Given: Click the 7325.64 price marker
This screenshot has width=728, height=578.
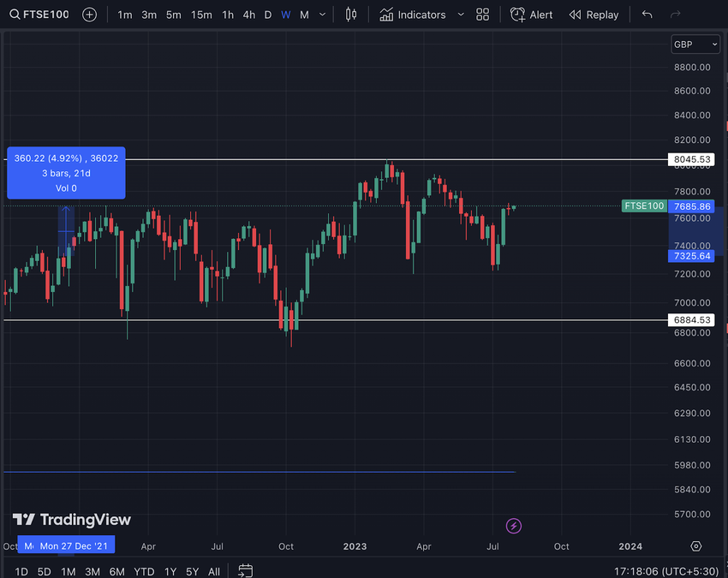Looking at the screenshot, I should pyautogui.click(x=691, y=256).
